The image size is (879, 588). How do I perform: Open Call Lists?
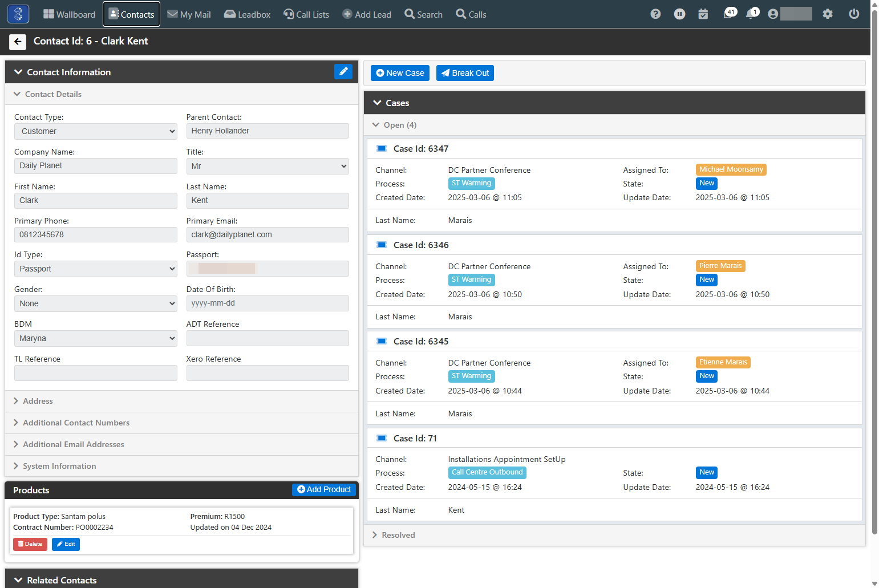(x=306, y=14)
